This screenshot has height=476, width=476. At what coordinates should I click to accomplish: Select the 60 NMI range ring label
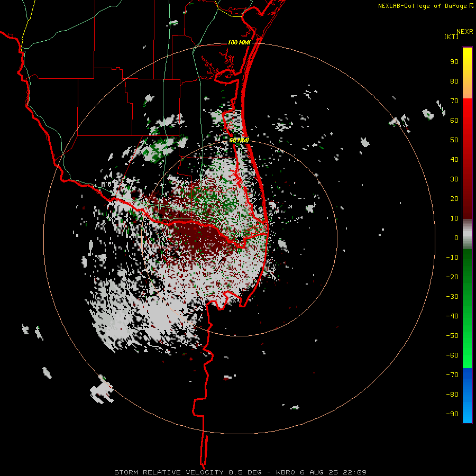point(239,140)
